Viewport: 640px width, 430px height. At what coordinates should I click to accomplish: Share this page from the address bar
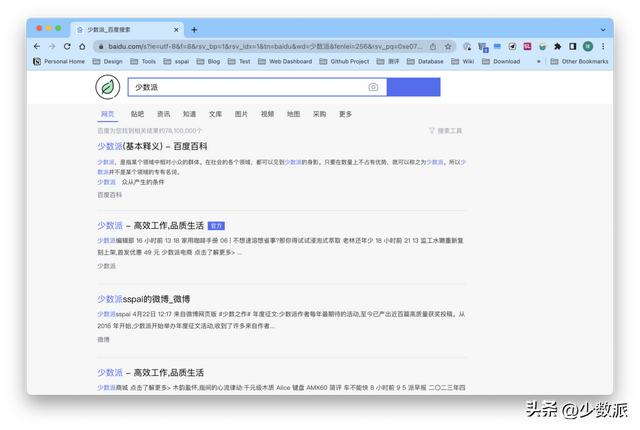click(x=433, y=47)
